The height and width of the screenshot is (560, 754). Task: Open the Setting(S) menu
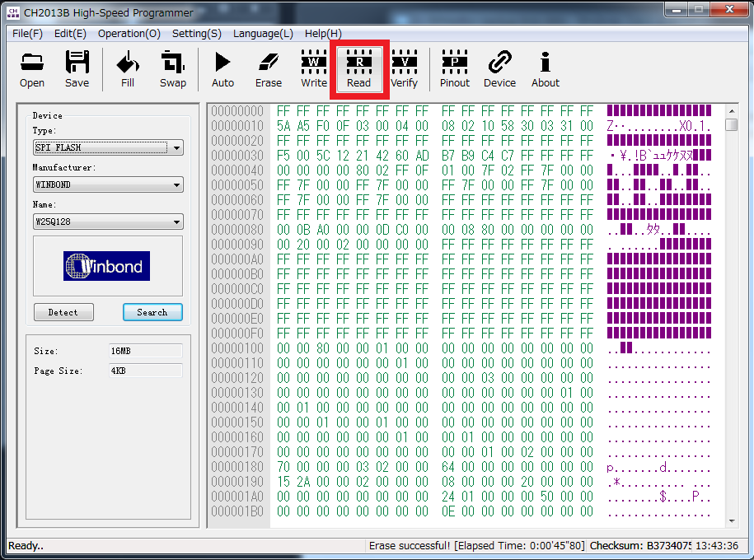point(197,34)
